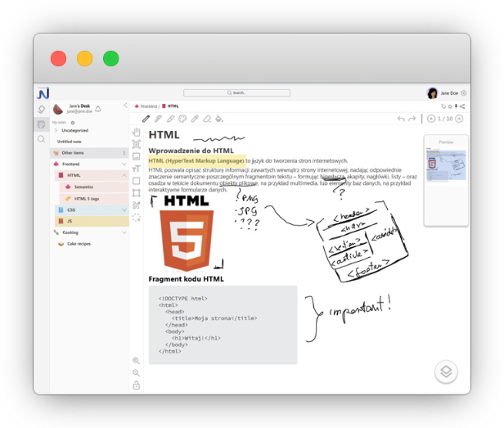Toggle the canvas lock icon

point(137,385)
